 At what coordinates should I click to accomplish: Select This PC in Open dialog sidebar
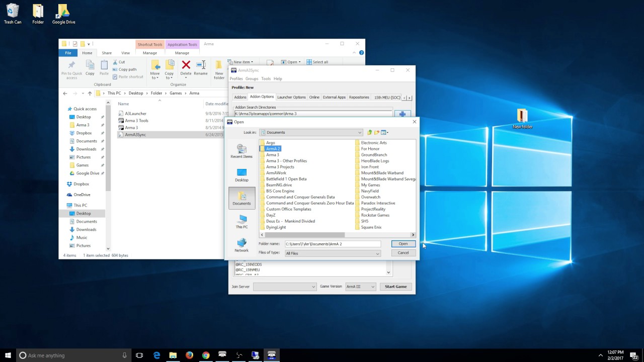point(242,222)
